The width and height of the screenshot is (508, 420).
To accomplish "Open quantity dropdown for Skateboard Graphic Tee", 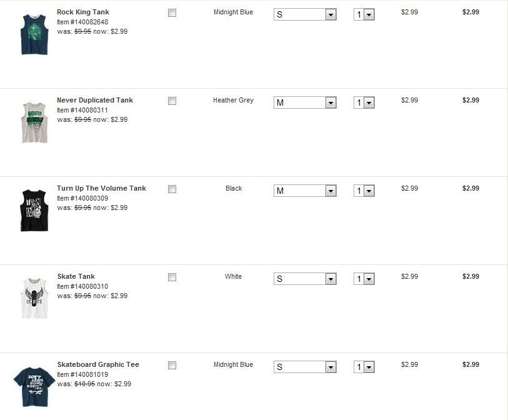I will click(364, 367).
